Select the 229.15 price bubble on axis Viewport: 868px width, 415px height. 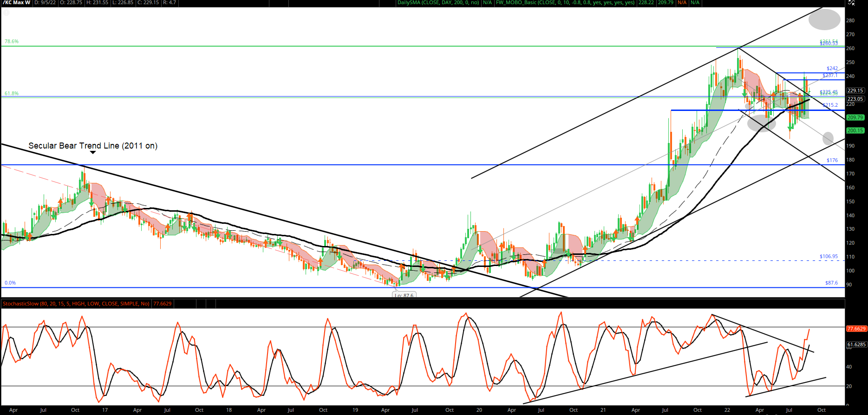(855, 91)
